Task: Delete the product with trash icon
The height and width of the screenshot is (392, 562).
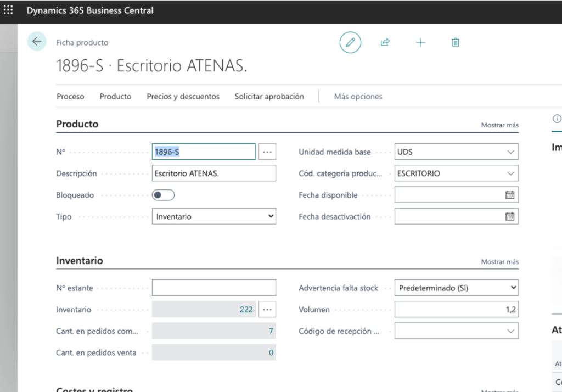Action: coord(455,42)
